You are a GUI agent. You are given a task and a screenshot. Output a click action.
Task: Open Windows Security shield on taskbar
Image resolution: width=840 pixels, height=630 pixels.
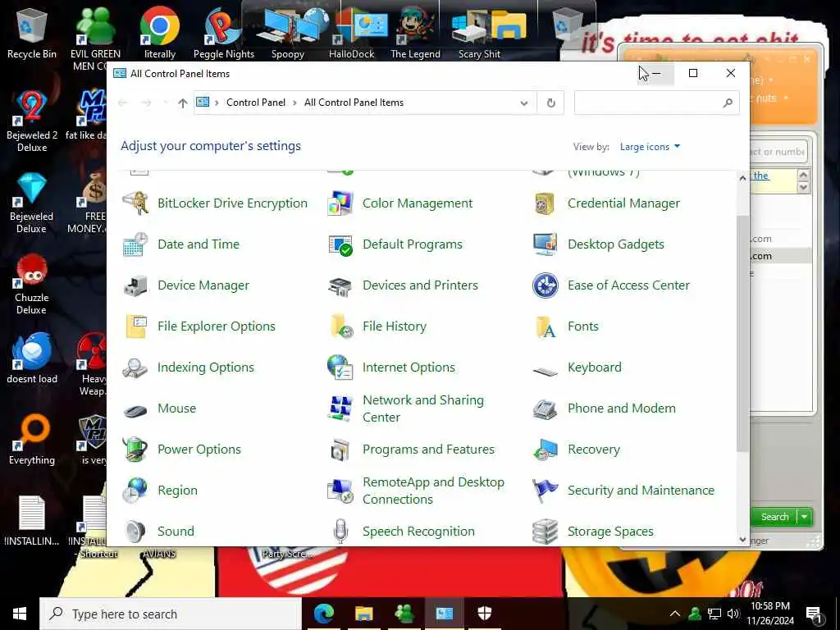484,614
